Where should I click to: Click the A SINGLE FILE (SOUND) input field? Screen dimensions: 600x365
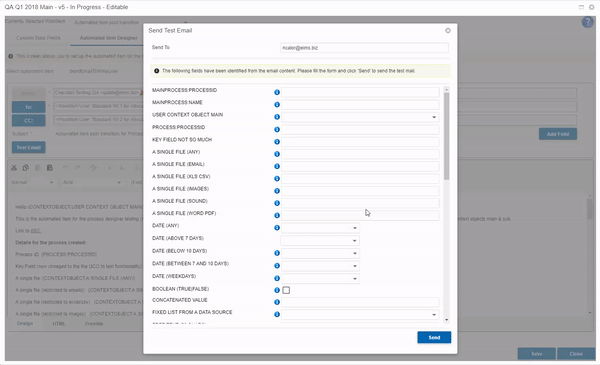point(360,203)
